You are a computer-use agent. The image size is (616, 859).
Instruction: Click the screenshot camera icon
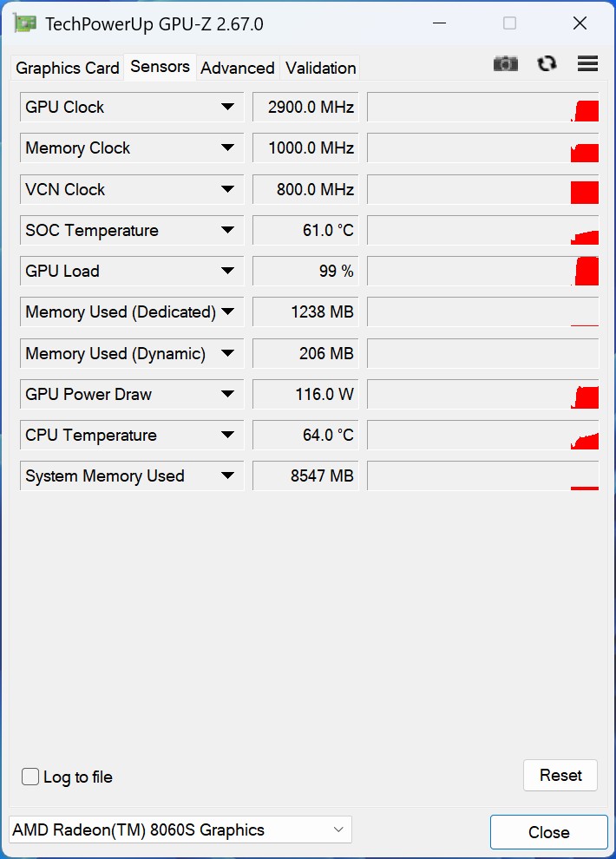tap(505, 63)
